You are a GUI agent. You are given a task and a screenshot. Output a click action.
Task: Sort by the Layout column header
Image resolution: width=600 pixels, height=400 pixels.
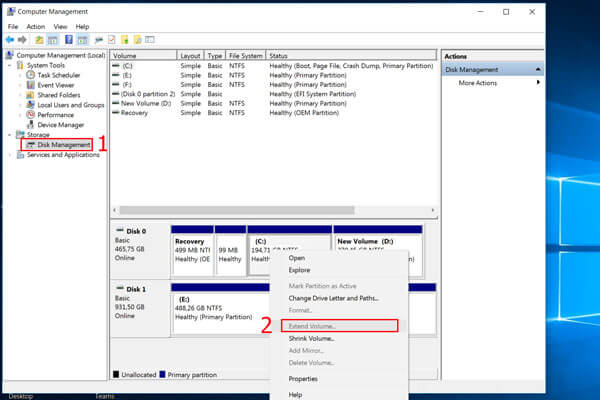click(x=191, y=56)
